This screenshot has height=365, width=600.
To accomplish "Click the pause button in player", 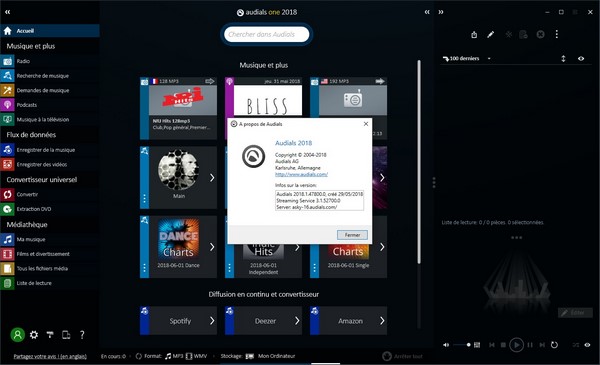I will click(x=530, y=345).
